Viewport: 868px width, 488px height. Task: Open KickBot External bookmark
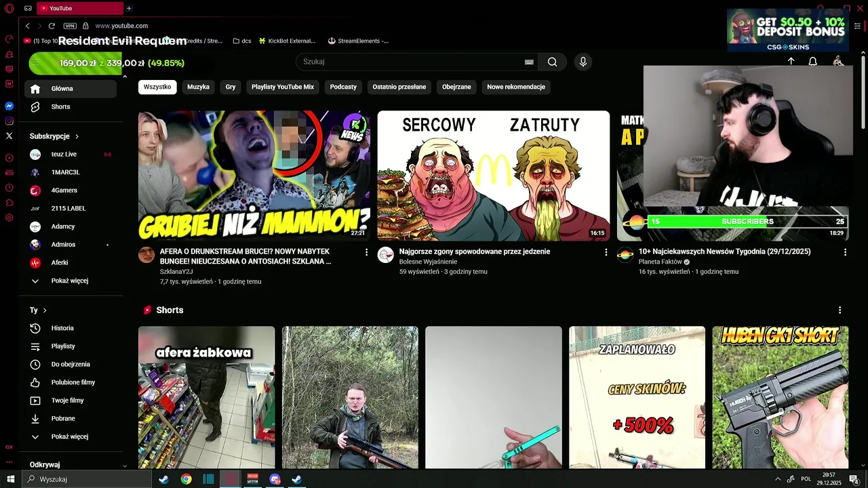287,41
